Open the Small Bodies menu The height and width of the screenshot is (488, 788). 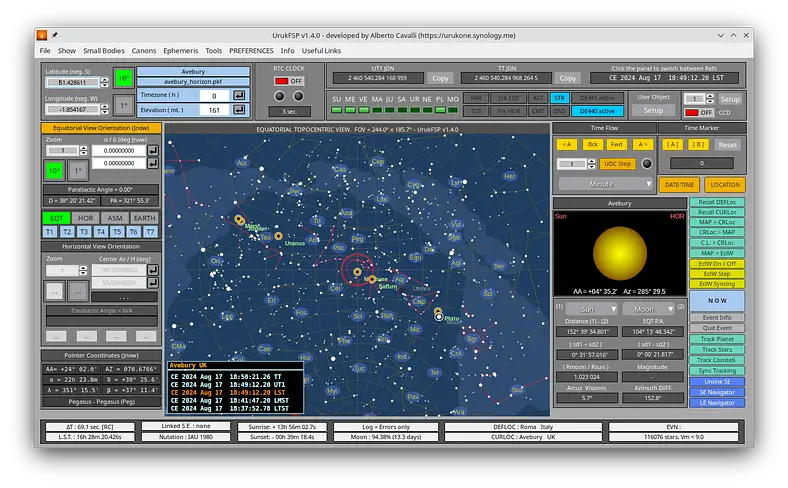click(x=104, y=50)
